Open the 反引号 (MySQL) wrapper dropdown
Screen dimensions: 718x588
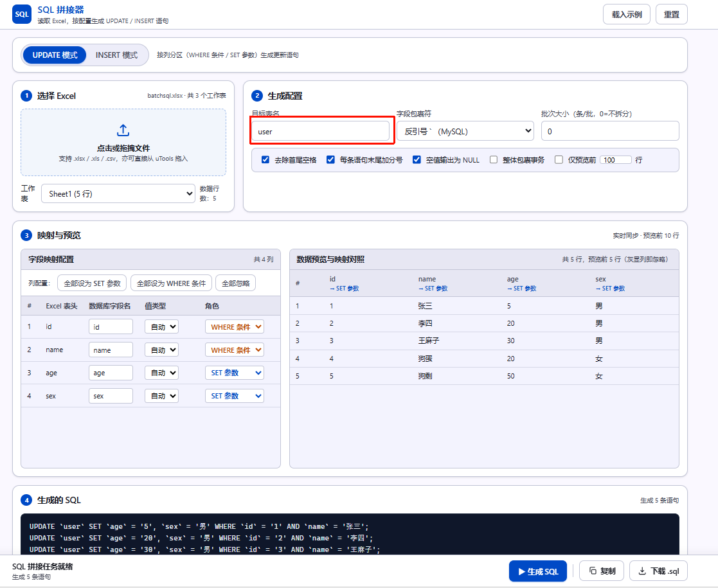coord(465,131)
